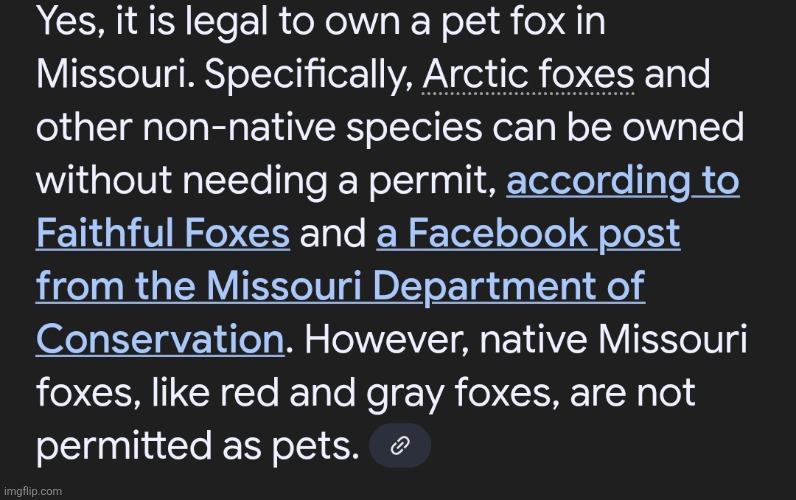Click the word 'owned' in the answer

click(x=683, y=127)
